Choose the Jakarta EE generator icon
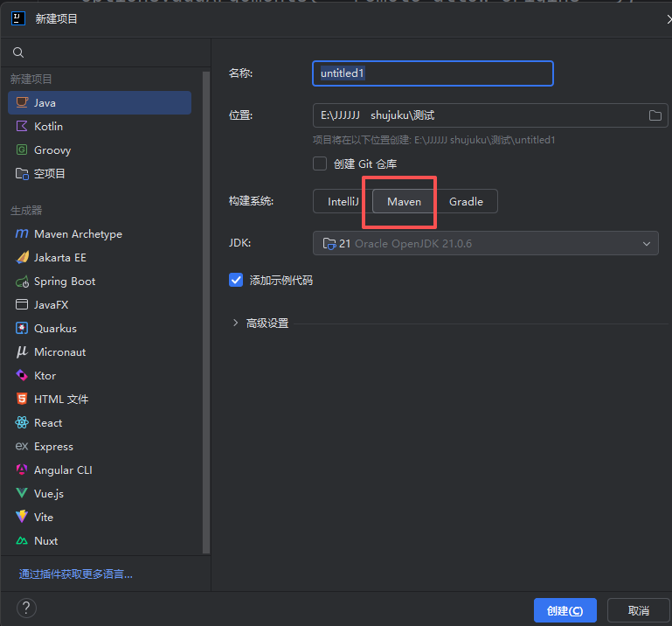This screenshot has height=626, width=672. click(23, 257)
